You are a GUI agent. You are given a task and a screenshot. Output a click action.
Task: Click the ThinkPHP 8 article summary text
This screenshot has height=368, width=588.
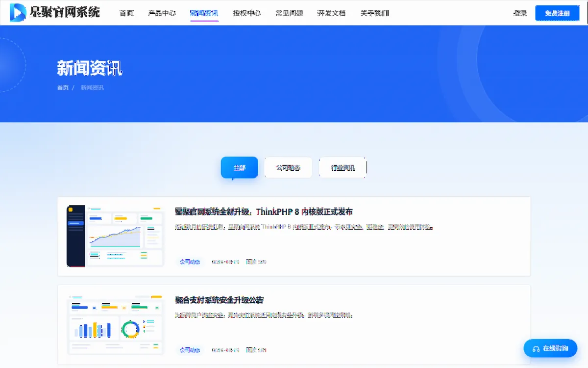point(304,227)
